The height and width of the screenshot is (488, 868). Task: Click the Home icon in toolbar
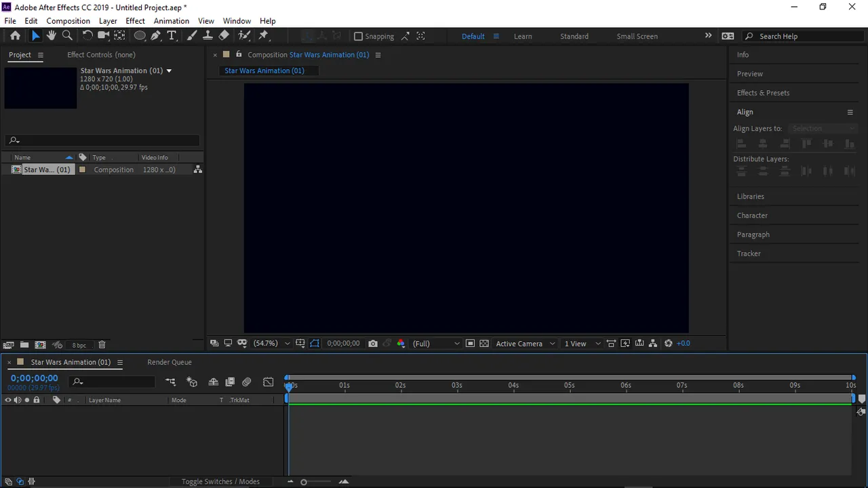(15, 36)
